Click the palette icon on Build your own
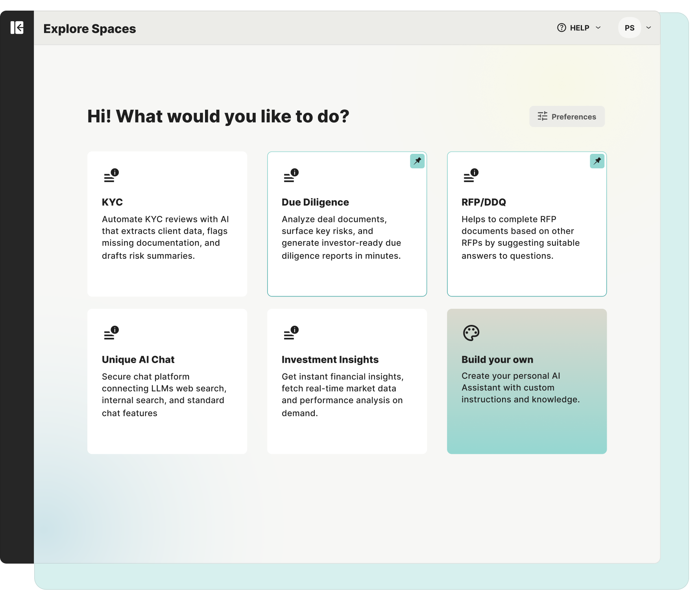The height and width of the screenshot is (590, 700). tap(471, 333)
